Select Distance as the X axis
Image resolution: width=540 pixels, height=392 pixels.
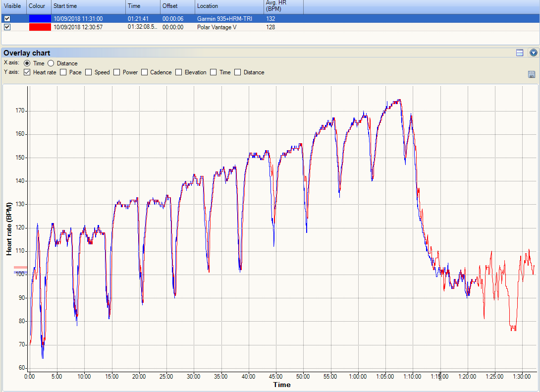51,63
